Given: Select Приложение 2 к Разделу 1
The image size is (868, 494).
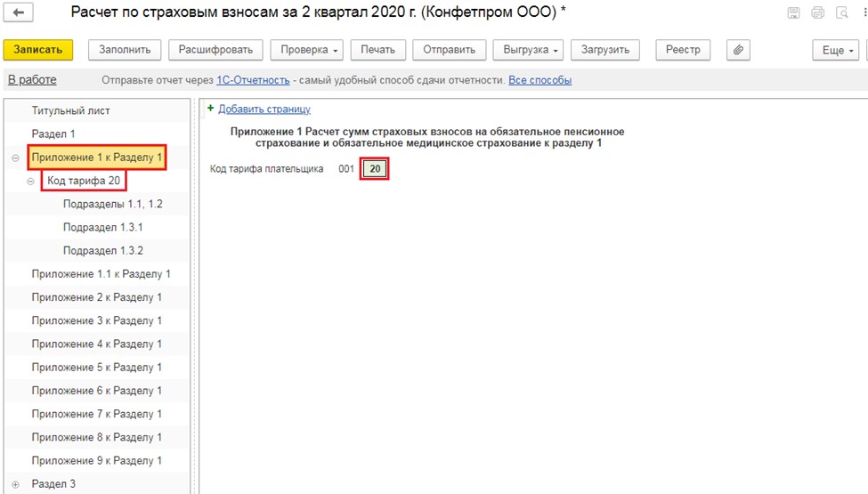Looking at the screenshot, I should (x=97, y=297).
